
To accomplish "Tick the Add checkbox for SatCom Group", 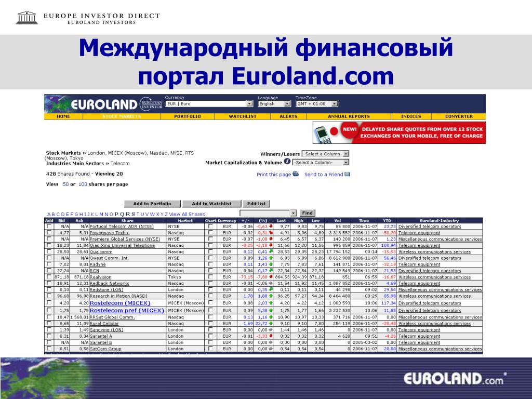I will 49,349.
